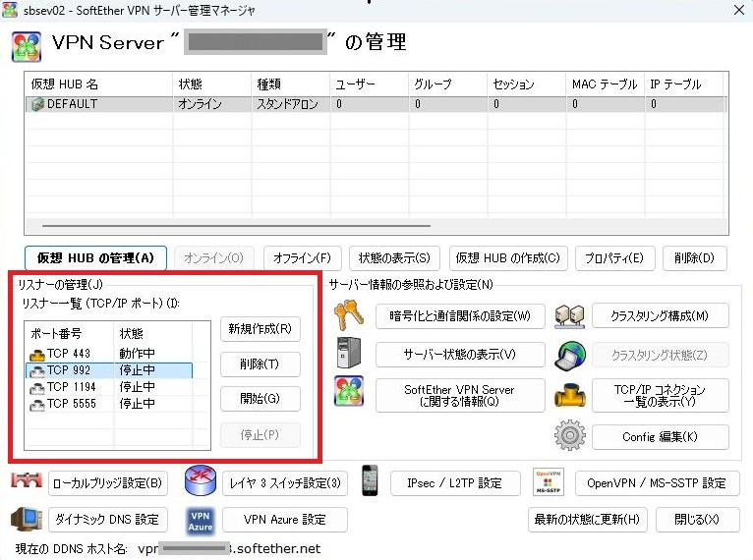Image resolution: width=753 pixels, height=560 pixels.
Task: Click the gear icon beside Config 編集
Action: coord(570,435)
